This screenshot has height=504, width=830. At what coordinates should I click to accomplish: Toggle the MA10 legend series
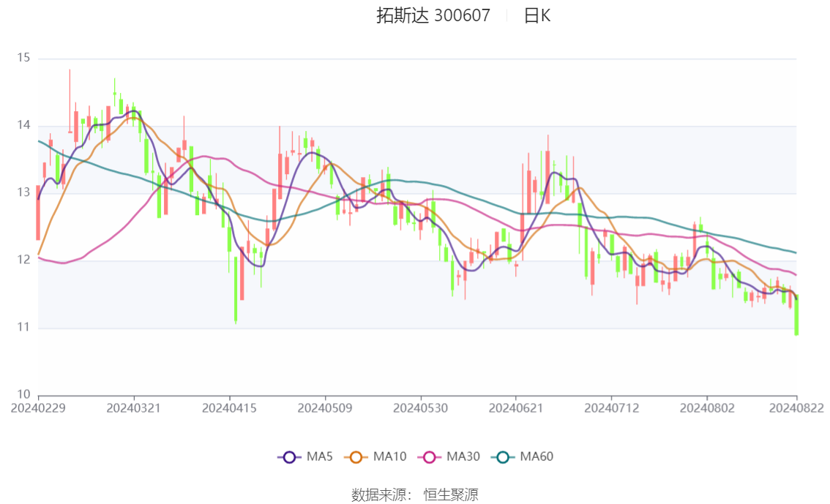click(375, 457)
